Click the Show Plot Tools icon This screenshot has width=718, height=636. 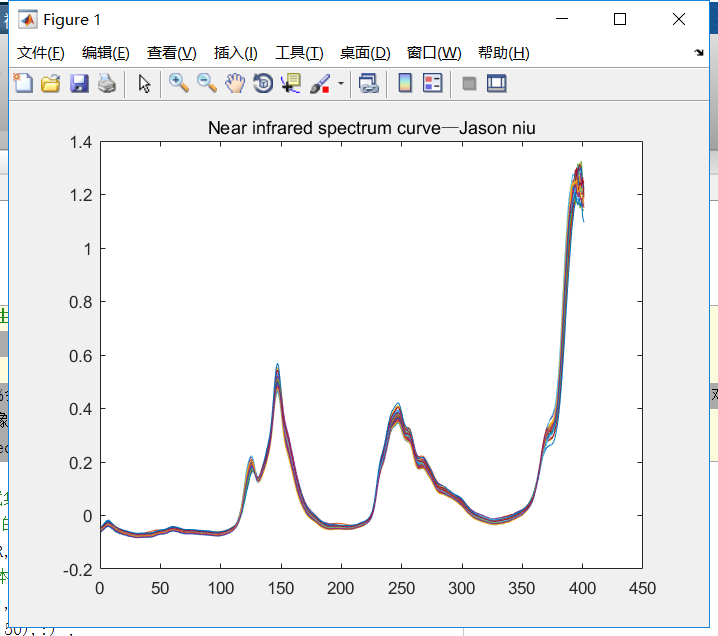(x=497, y=84)
